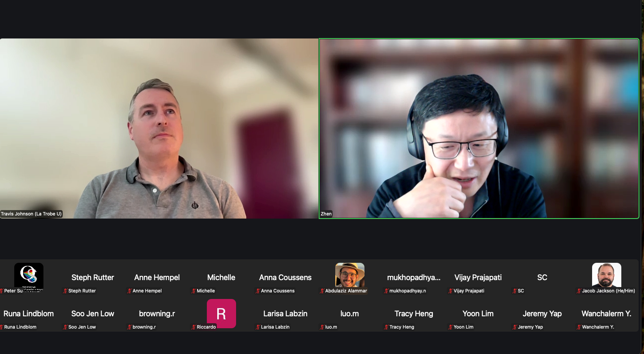The height and width of the screenshot is (354, 644).
Task: Click the muted mic icon beside Anna Coussens
Action: tap(258, 291)
